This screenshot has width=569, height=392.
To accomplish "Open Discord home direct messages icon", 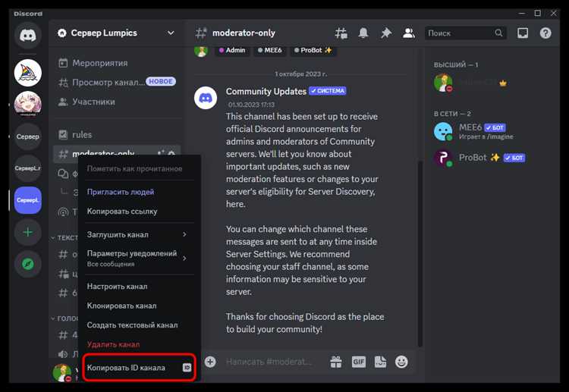I will [28, 35].
